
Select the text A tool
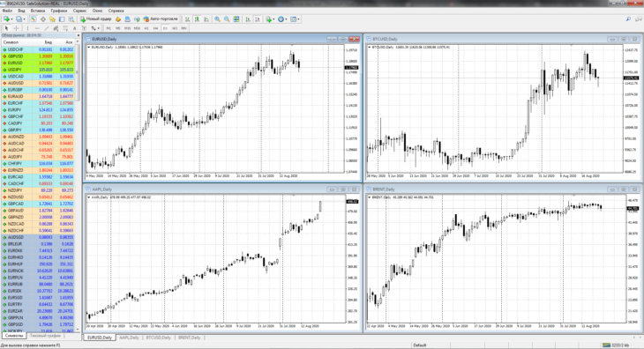click(74, 28)
